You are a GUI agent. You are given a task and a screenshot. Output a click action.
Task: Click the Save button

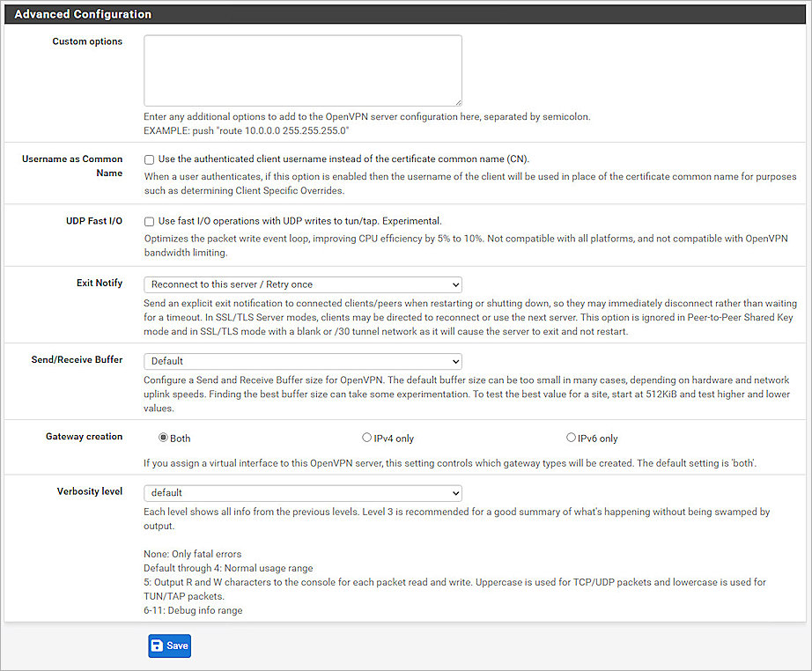point(169,645)
